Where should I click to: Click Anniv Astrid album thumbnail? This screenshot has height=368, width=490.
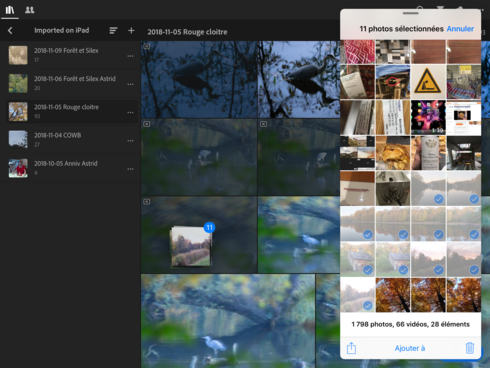pos(18,168)
